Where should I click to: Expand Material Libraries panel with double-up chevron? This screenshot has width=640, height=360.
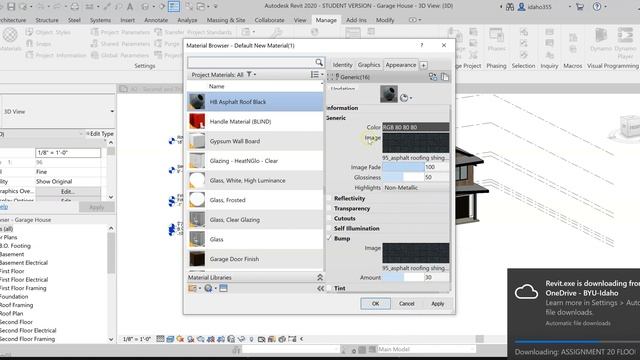(320, 278)
